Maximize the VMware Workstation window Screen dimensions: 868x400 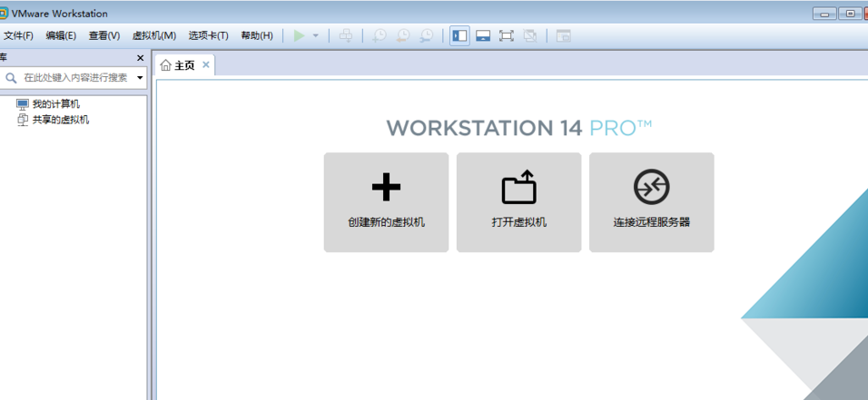(850, 14)
